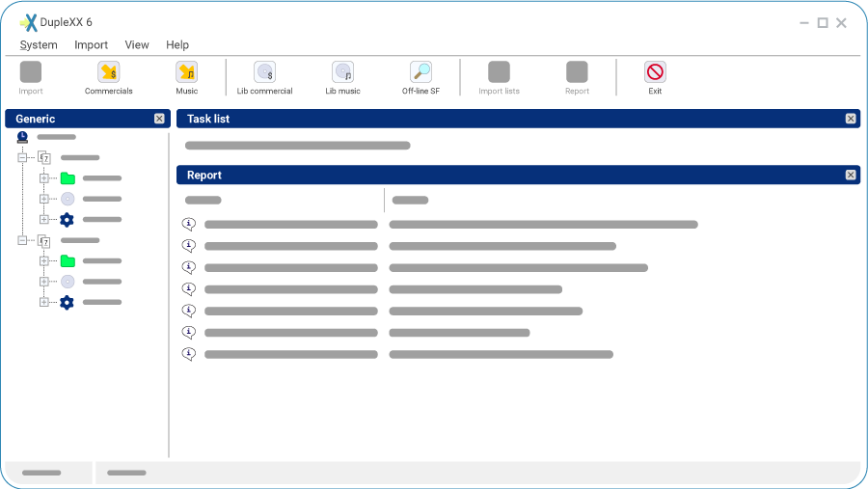Click the Import lists toolbar button

499,72
